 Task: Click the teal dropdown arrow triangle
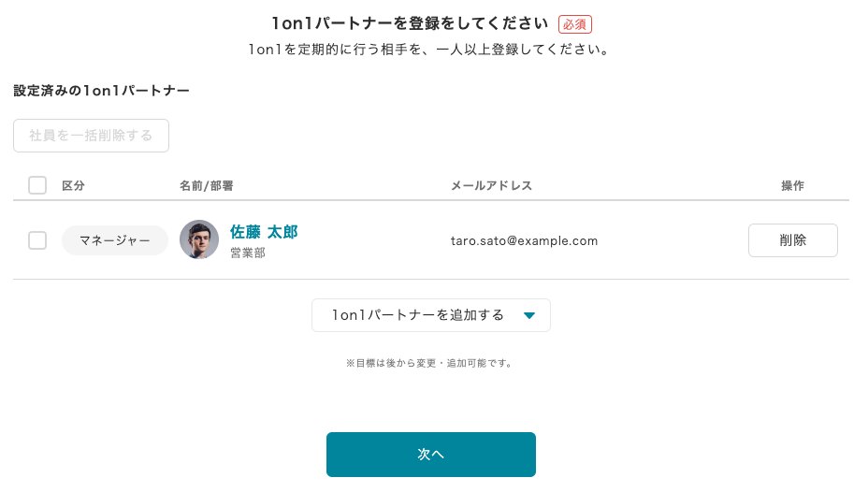(528, 315)
